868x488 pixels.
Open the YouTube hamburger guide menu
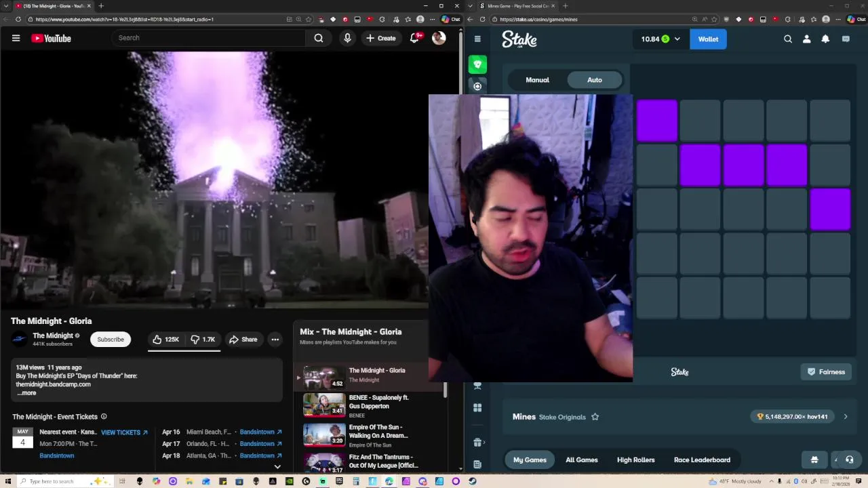pos(16,38)
